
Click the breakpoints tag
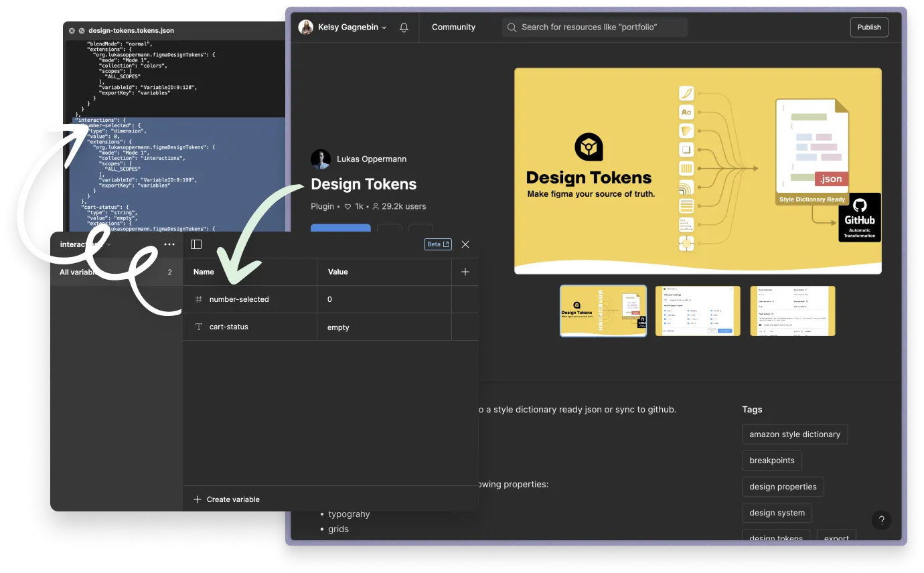771,461
